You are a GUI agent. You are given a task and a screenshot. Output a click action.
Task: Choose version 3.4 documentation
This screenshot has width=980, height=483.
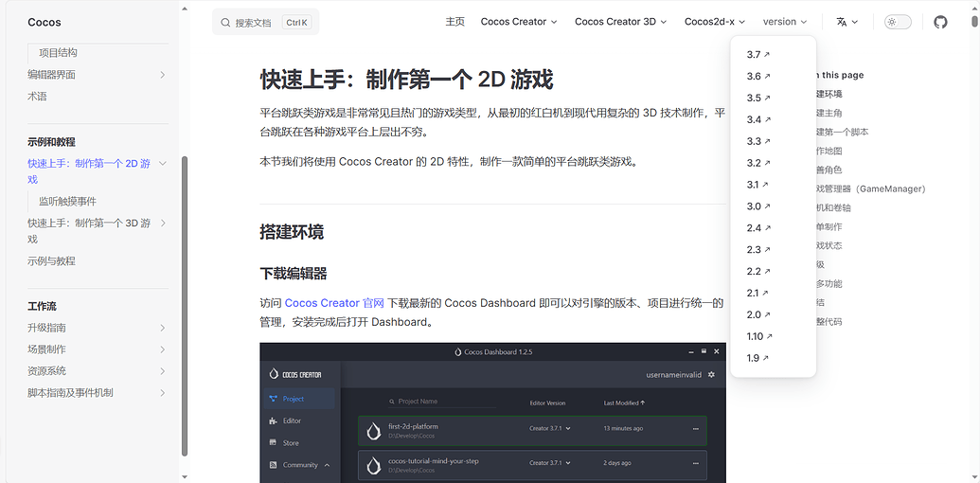(x=758, y=120)
